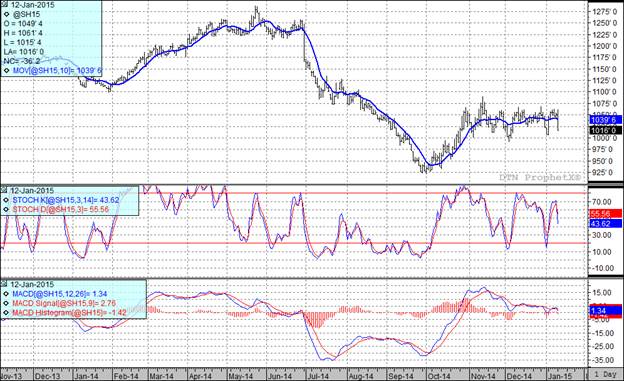624x381 pixels.
Task: Click the low price L = 1015'4
Action: [22, 42]
